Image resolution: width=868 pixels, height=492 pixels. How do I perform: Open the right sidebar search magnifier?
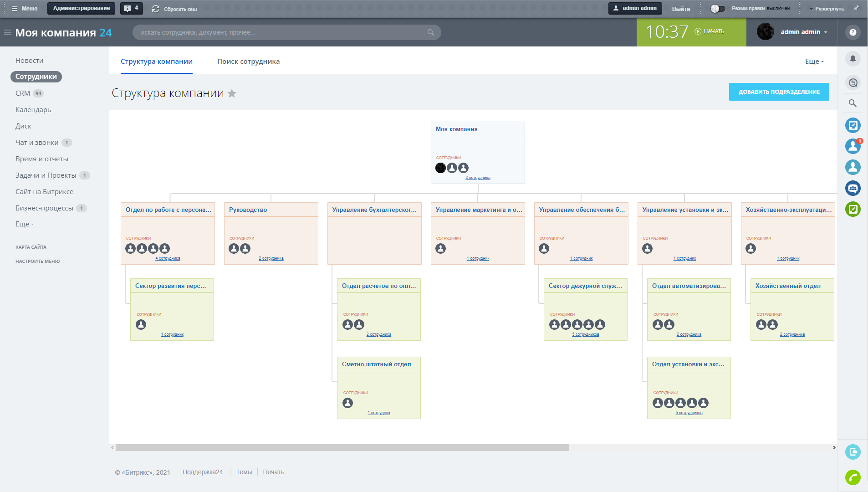853,103
